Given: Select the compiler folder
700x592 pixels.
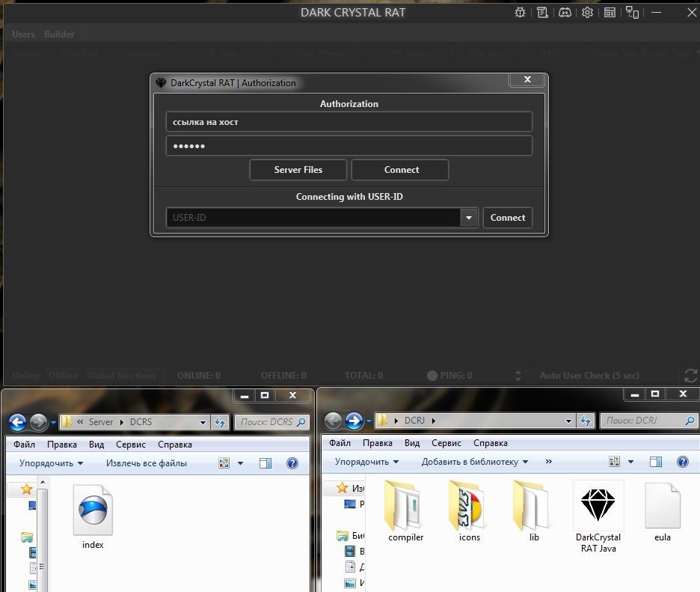Looking at the screenshot, I should click(x=405, y=512).
